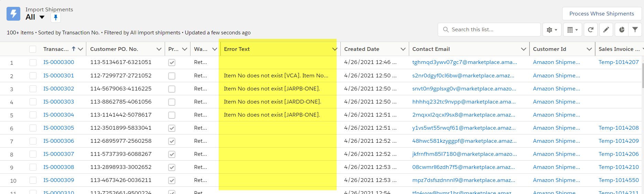Click the pencil icon to edit list inline
This screenshot has width=644, height=194.
coord(606,30)
